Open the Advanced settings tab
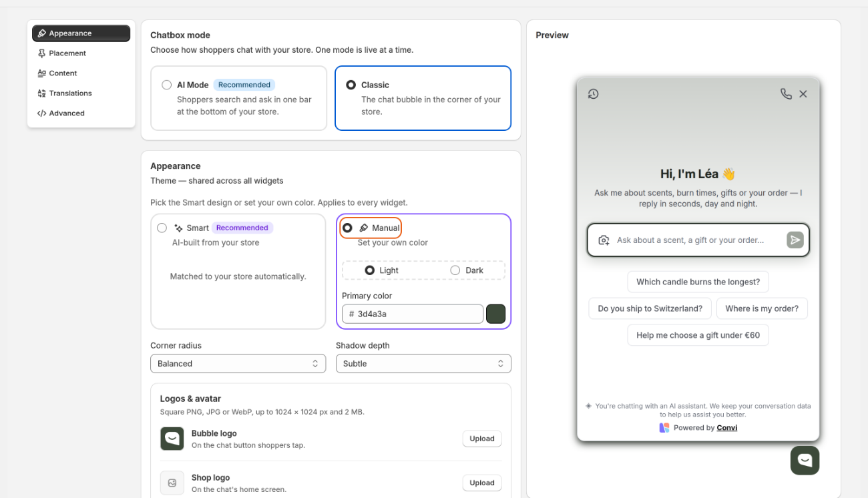Viewport: 868px width, 498px height. pos(81,113)
